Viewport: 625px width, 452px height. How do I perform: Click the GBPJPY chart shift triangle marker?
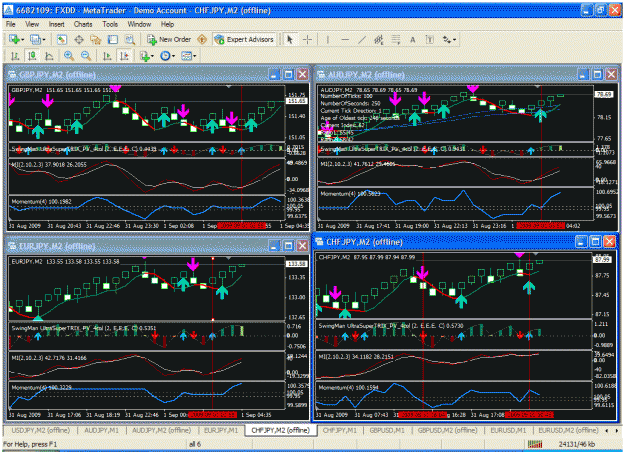pos(228,86)
